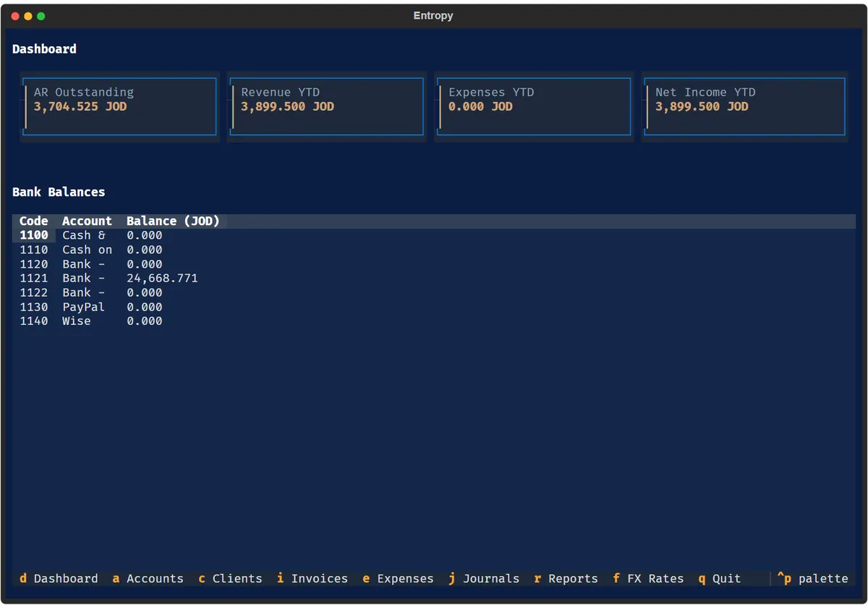Select the AR Outstanding card
868x608 pixels.
pos(119,106)
